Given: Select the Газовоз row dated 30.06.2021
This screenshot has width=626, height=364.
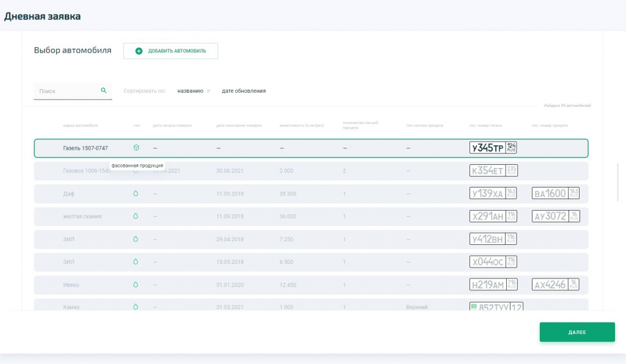Looking at the screenshot, I should [x=311, y=170].
